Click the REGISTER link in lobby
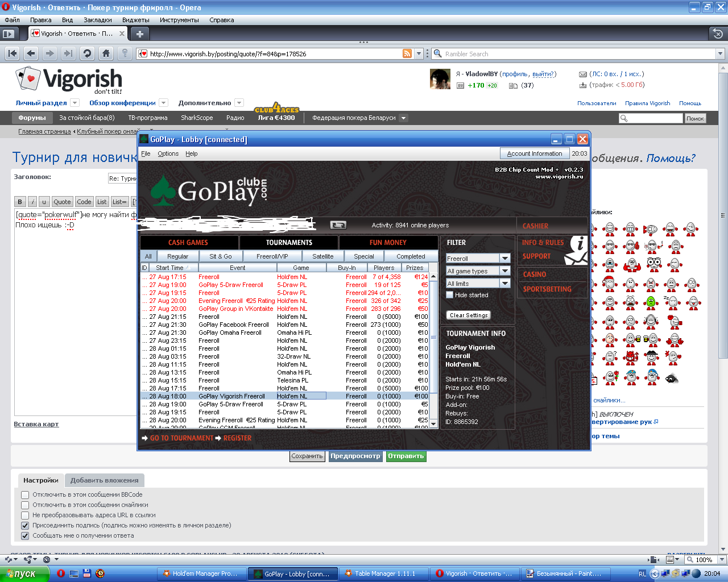 click(237, 438)
